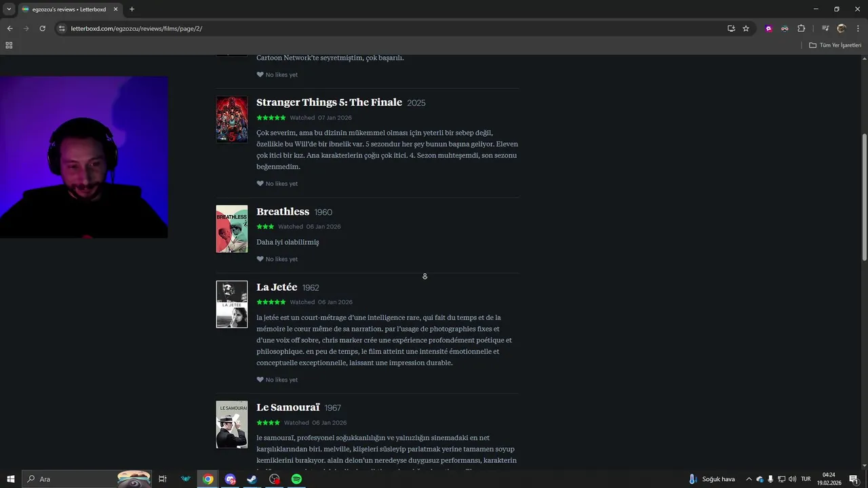Close the egzozcu's reviews tab
This screenshot has height=488, width=868.
pyautogui.click(x=115, y=9)
